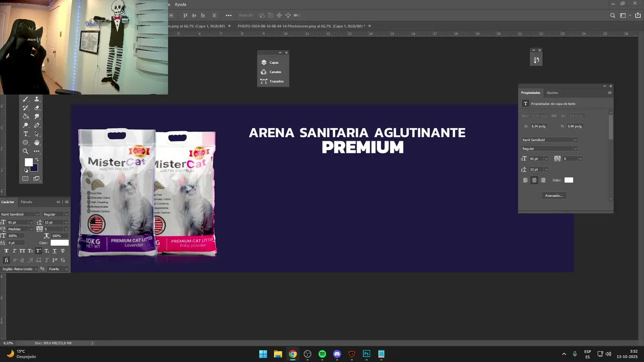Switch to the Párrafo tab
The width and height of the screenshot is (644, 362).
tap(26, 202)
